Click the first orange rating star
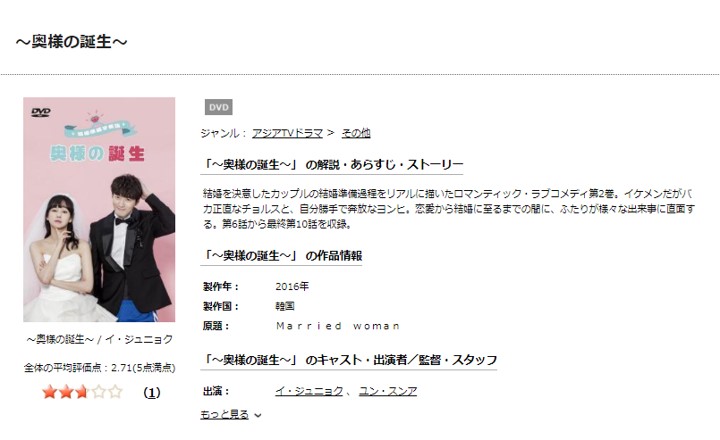 pyautogui.click(x=49, y=392)
